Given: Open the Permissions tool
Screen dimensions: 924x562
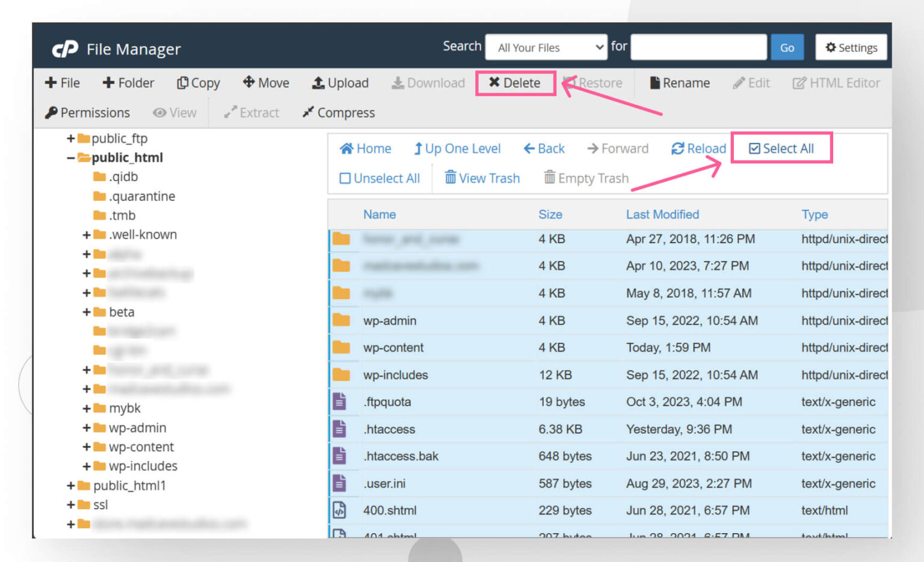Looking at the screenshot, I should coord(87,113).
